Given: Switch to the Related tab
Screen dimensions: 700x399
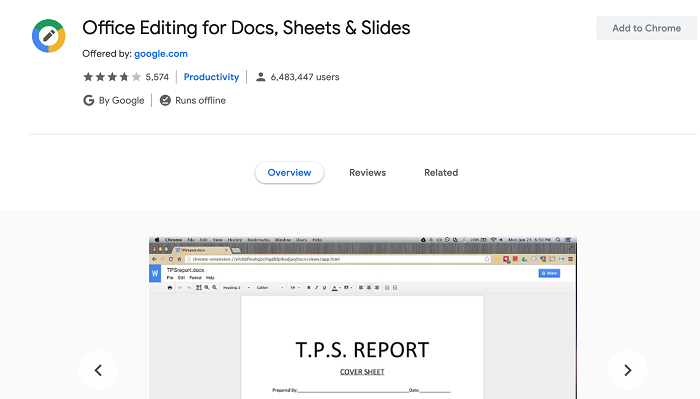Looking at the screenshot, I should [x=441, y=173].
